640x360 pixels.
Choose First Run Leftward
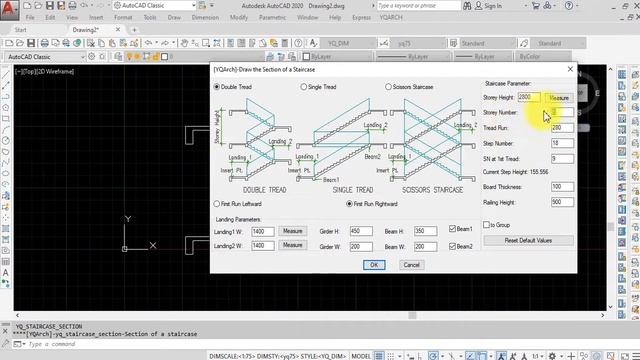(x=217, y=204)
